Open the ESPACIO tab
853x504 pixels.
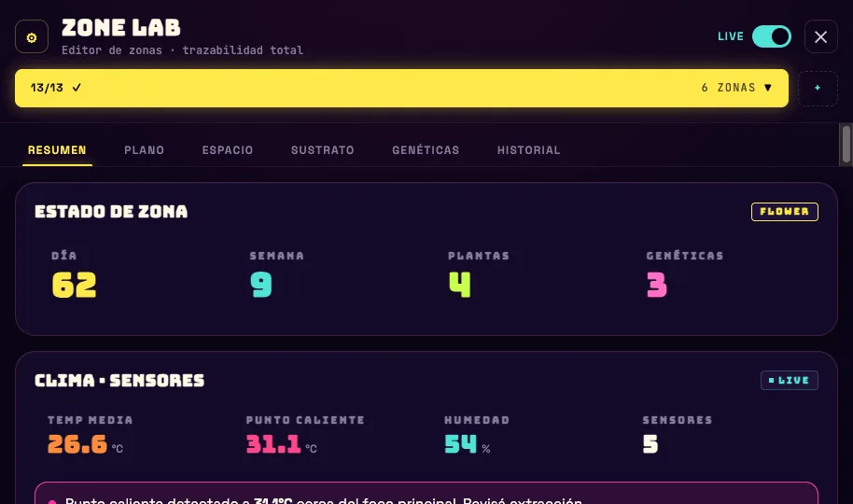coord(228,150)
